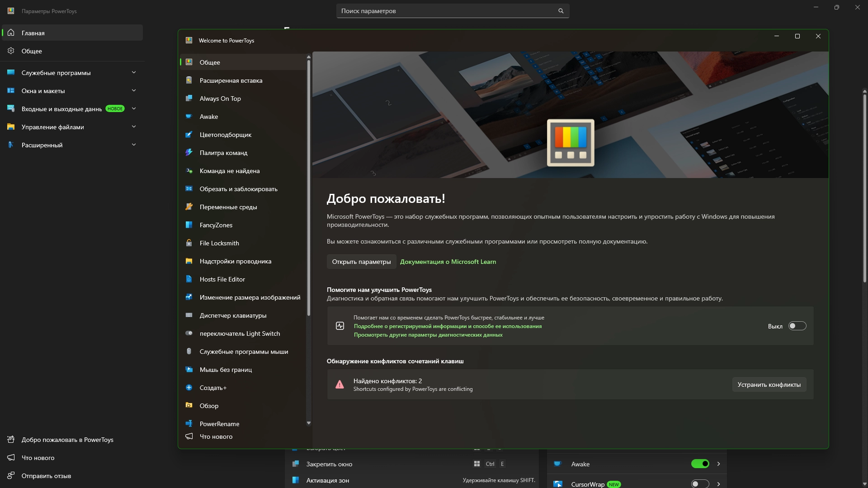
Task: Click the PowerRename icon in list
Action: (x=189, y=424)
